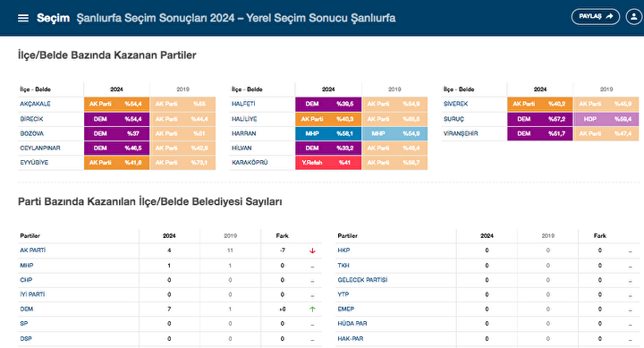Click the Fark column header in left table
Viewport: 644px width, 348px height.
282,236
